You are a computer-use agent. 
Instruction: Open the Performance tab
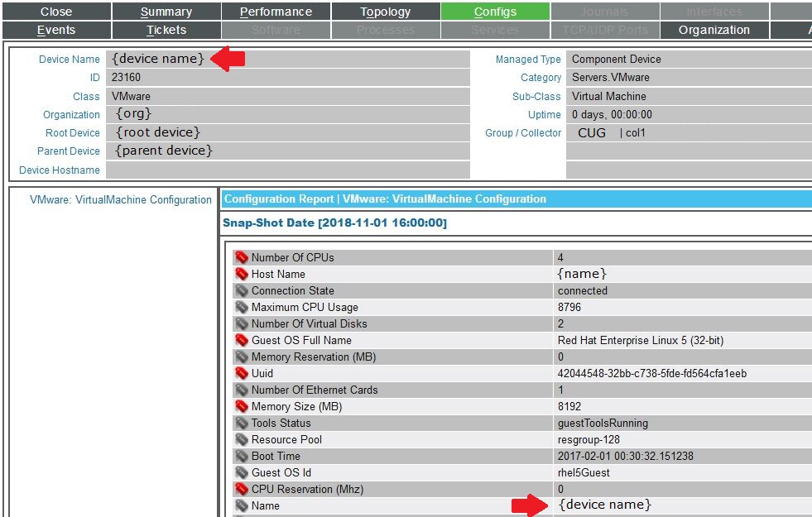click(x=276, y=11)
